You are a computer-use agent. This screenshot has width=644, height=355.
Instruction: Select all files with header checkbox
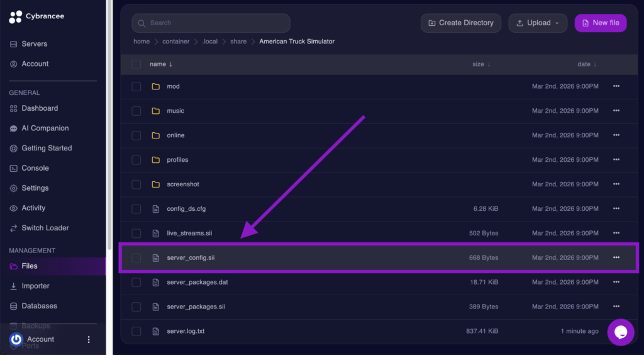click(x=136, y=64)
